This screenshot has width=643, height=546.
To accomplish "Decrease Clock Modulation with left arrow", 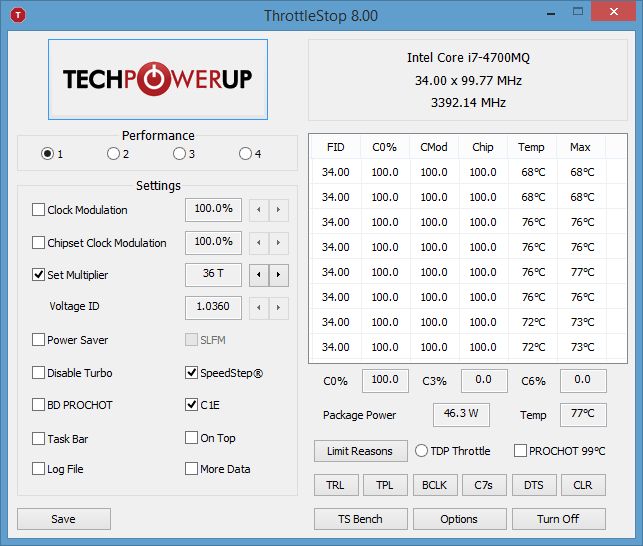I will click(x=258, y=210).
